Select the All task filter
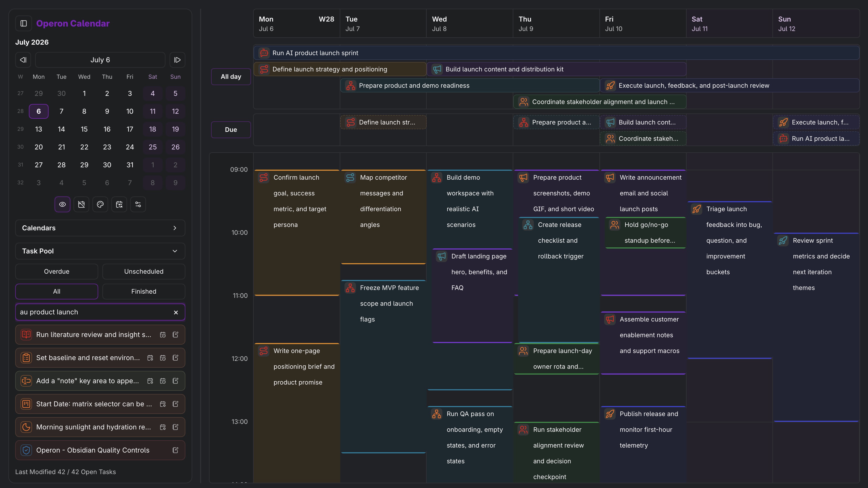868x488 pixels. tap(57, 292)
